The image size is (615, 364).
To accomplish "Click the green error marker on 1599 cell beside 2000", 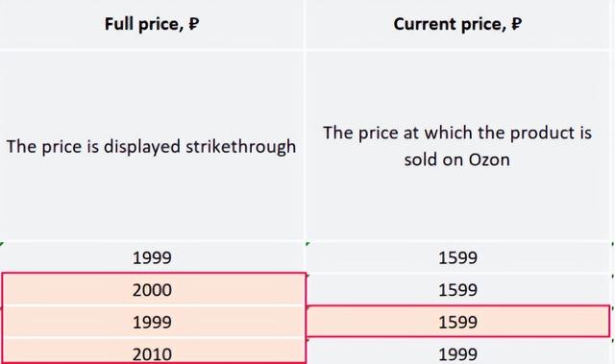I will tap(307, 277).
